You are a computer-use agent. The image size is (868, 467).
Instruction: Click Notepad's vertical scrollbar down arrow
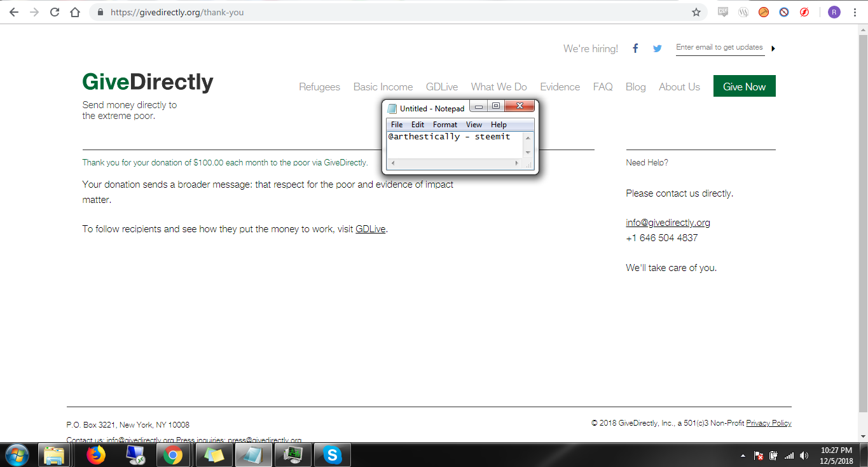[528, 153]
